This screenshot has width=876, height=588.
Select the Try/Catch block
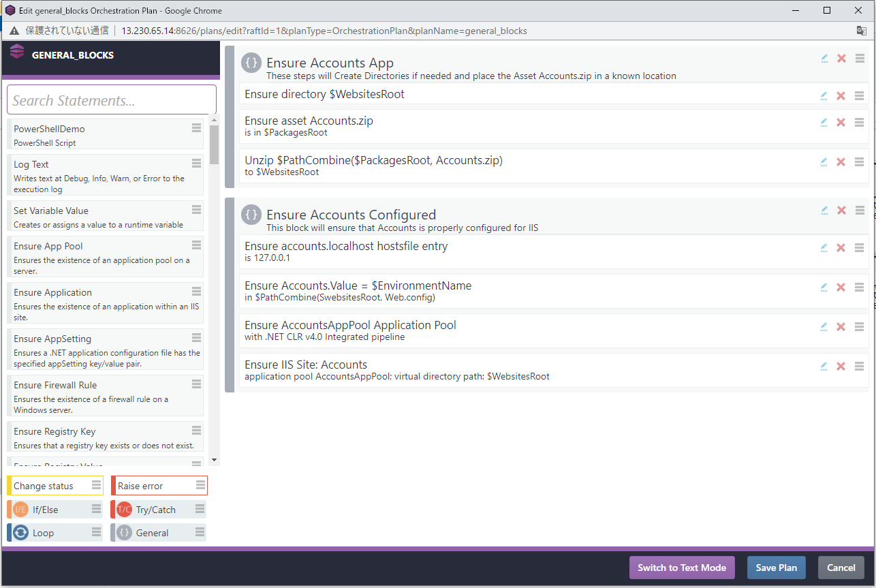pos(159,510)
